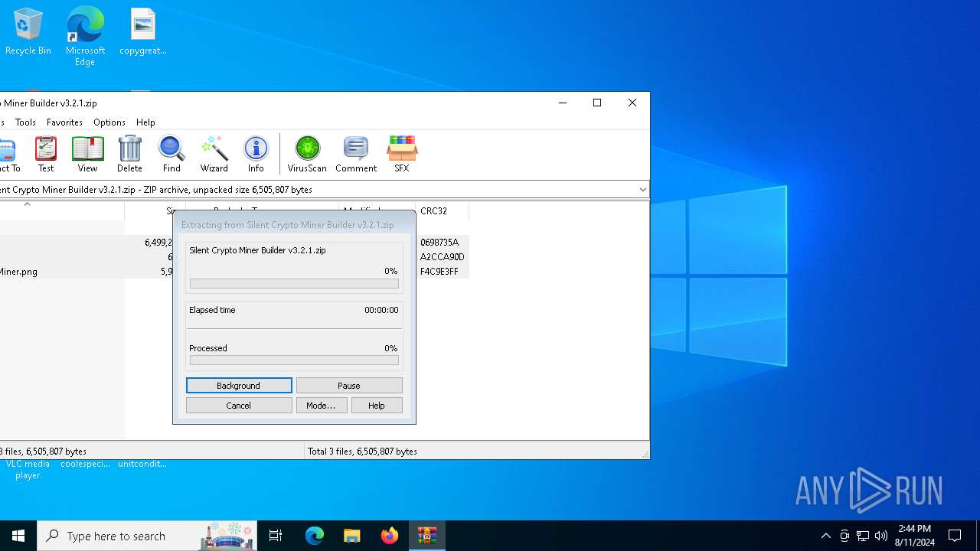This screenshot has width=980, height=551.
Task: Select the coolespeci desktop item label
Action: pyautogui.click(x=85, y=464)
